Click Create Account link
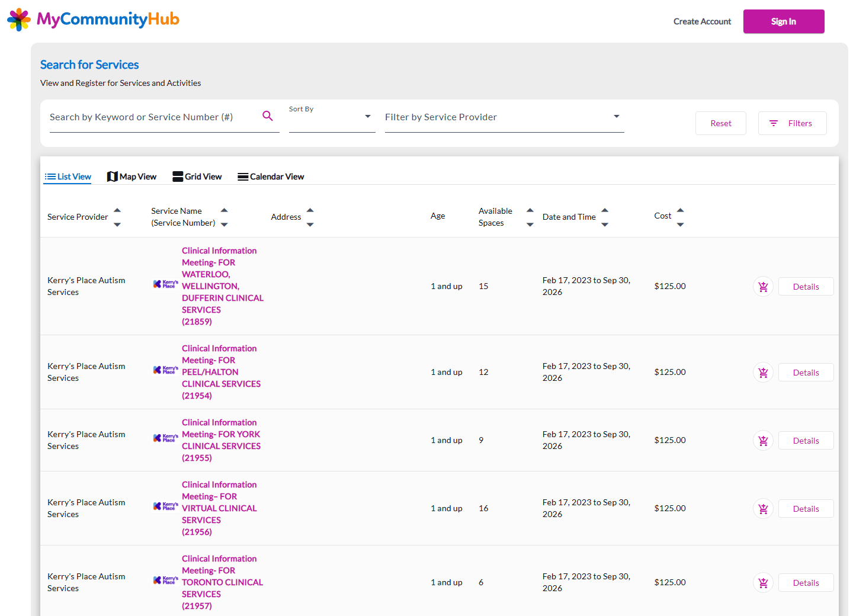This screenshot has width=853, height=616. (702, 21)
